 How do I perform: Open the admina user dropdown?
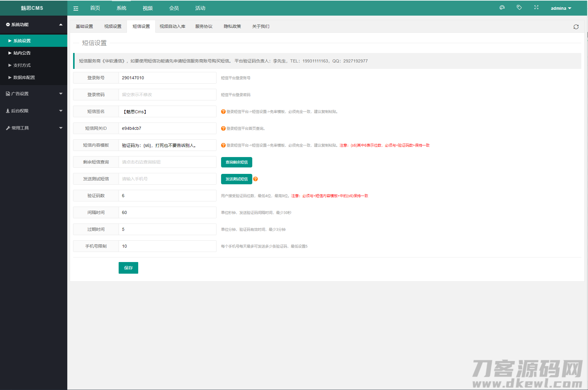[561, 8]
